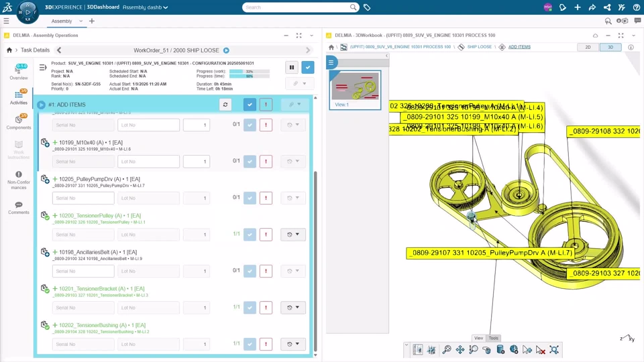Open the dashboard chat messages icon
Viewport: 644px width, 362px height.
coord(637,21)
